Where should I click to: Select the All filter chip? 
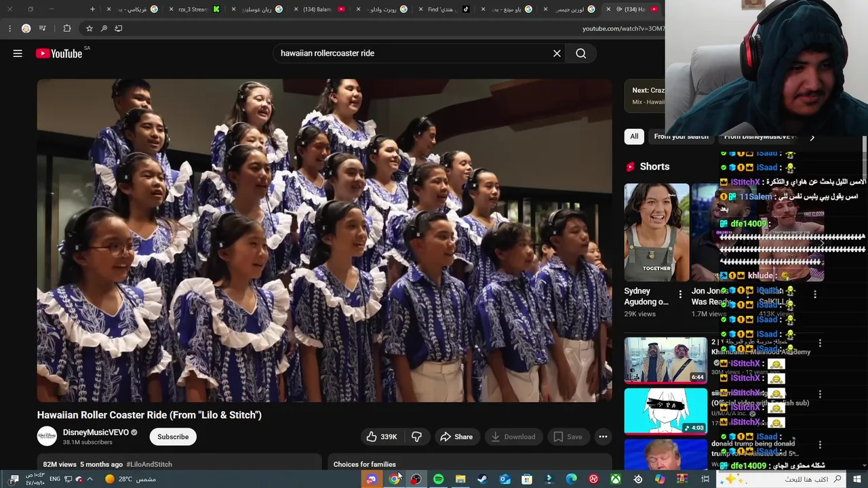(x=634, y=136)
